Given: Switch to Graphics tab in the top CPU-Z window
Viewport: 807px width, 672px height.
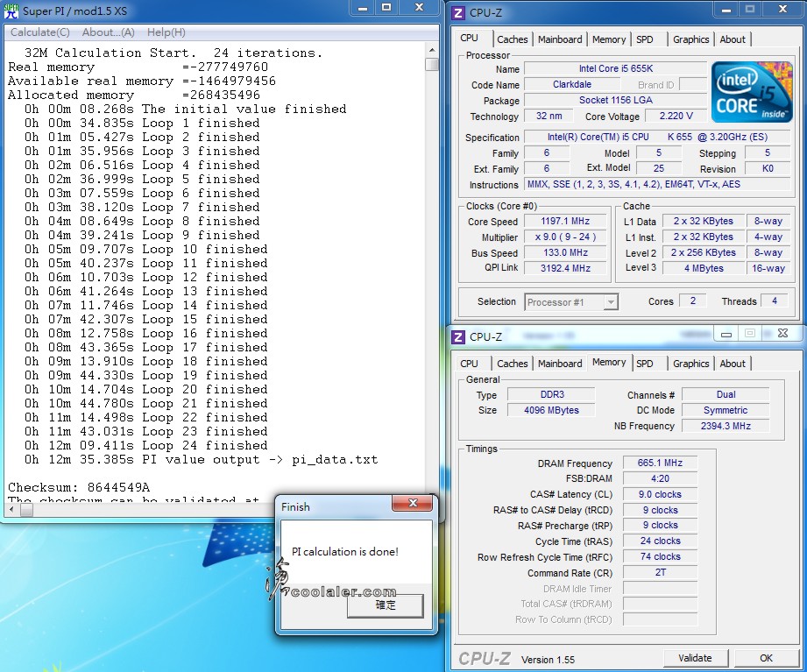Looking at the screenshot, I should click(x=690, y=39).
